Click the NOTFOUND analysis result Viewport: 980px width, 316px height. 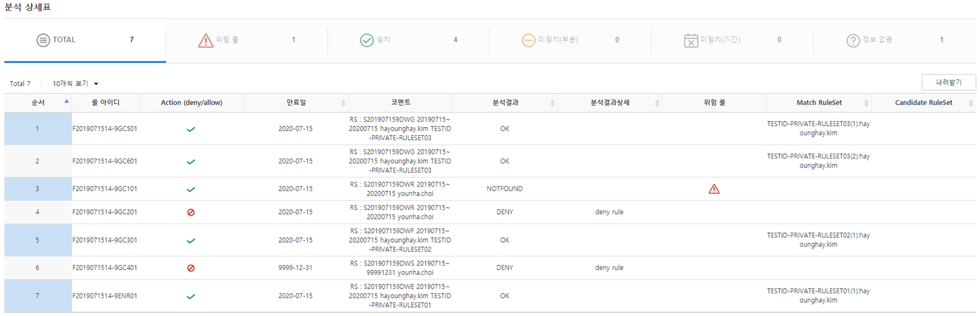click(x=505, y=189)
